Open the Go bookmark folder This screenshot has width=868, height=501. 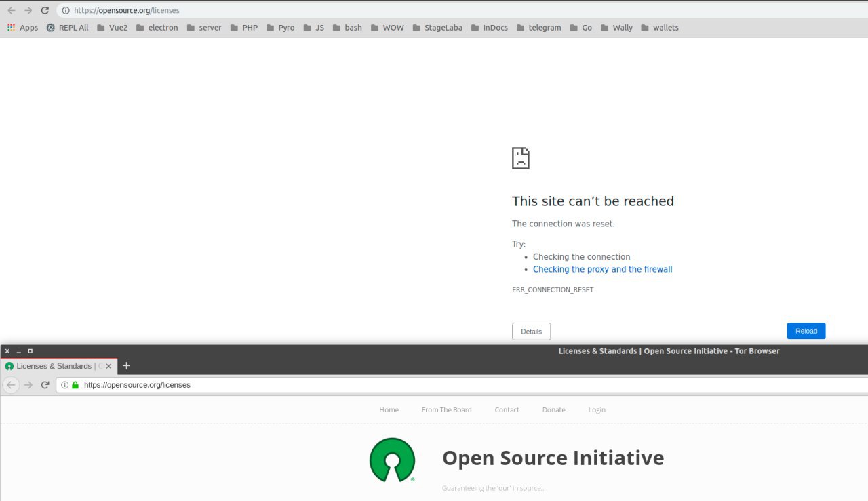tap(580, 28)
